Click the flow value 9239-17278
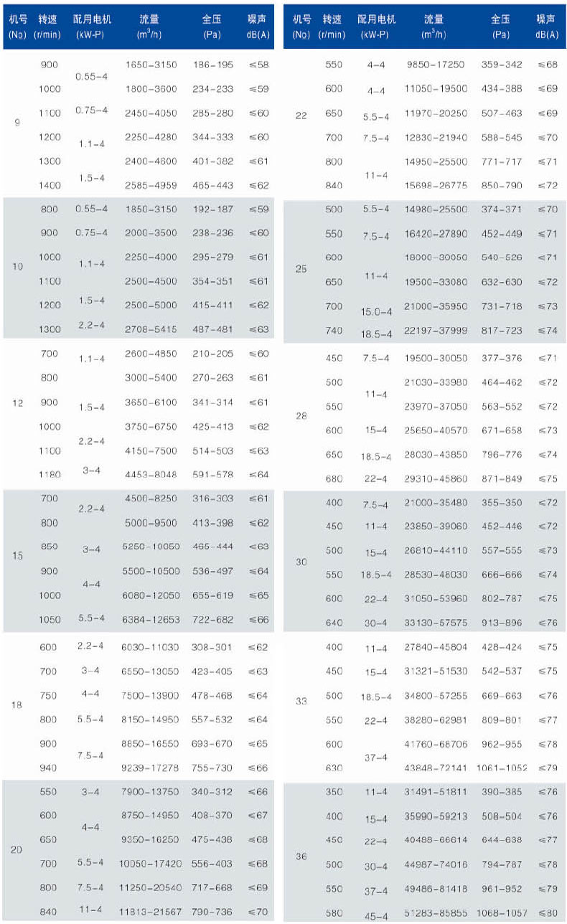The height and width of the screenshot is (924, 567). (151, 768)
